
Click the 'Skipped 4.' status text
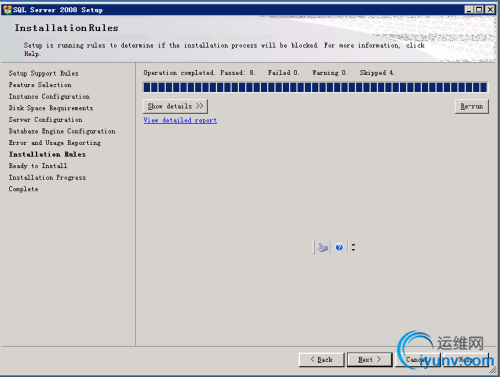click(x=377, y=73)
